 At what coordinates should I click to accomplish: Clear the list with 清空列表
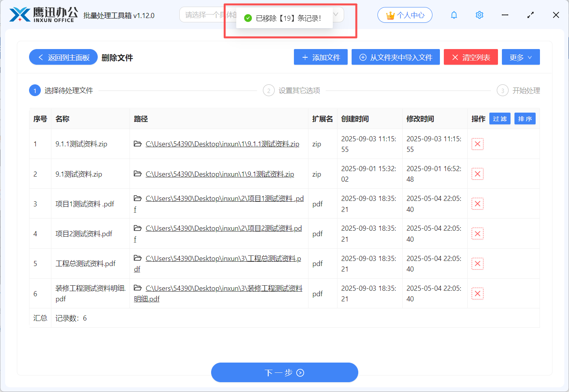(x=471, y=57)
